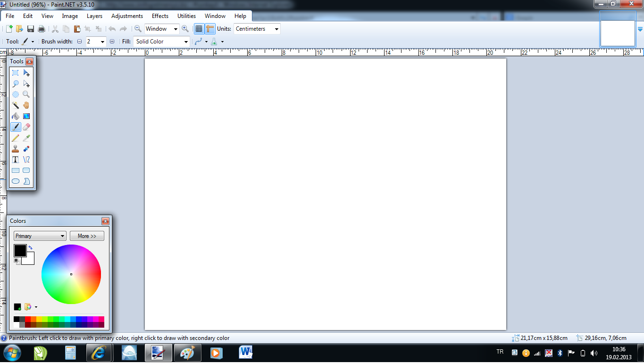This screenshot has height=364, width=644.
Task: Toggle the pixel grid display button
Action: (x=199, y=29)
